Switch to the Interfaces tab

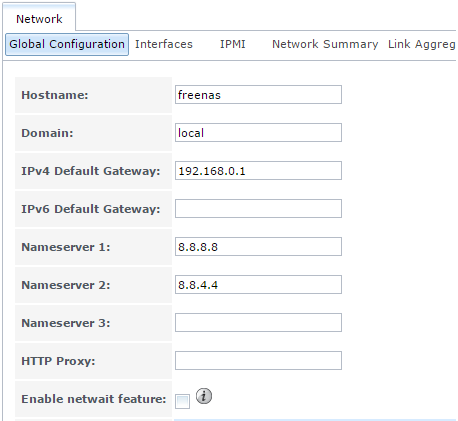click(164, 44)
